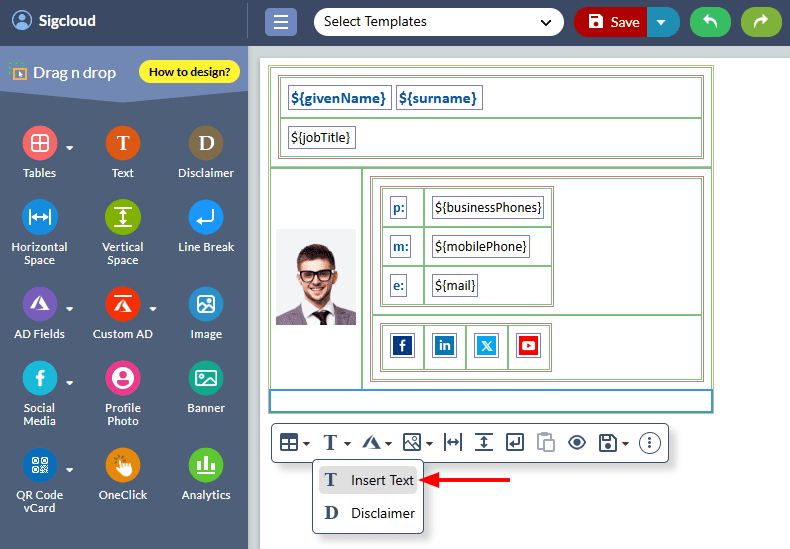Click the green undo arrow button
The image size is (790, 549).
(x=710, y=22)
